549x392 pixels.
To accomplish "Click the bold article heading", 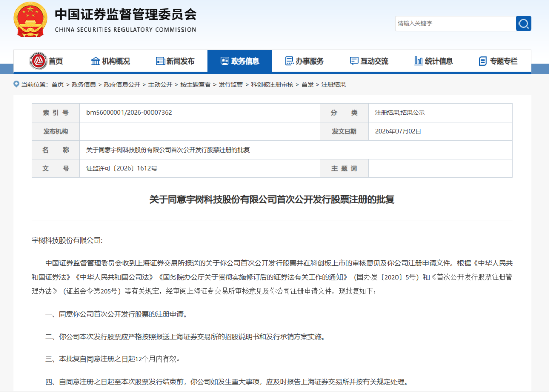I will tap(272, 199).
